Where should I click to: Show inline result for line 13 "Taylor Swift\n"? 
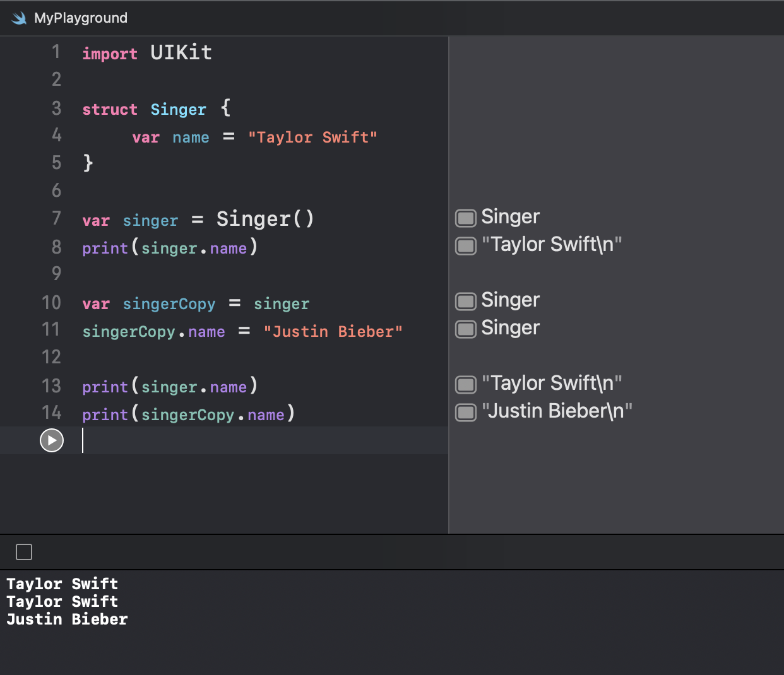tap(466, 385)
